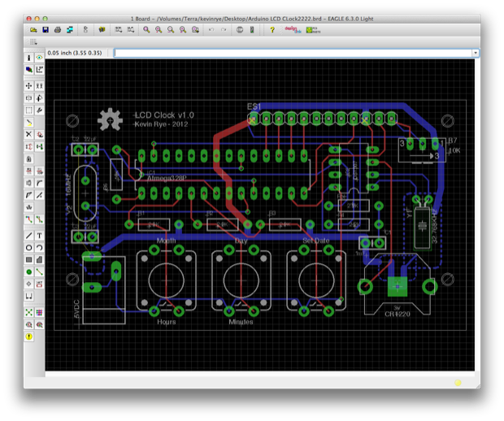Open the Grid settings dropdown icon
Viewport: 504px width, 421px height.
pos(33,42)
